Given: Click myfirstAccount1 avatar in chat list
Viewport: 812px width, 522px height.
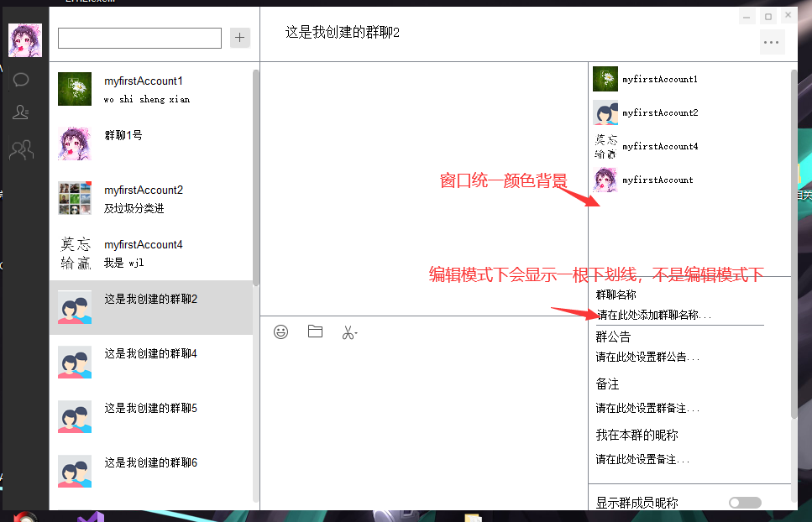Looking at the screenshot, I should click(75, 89).
